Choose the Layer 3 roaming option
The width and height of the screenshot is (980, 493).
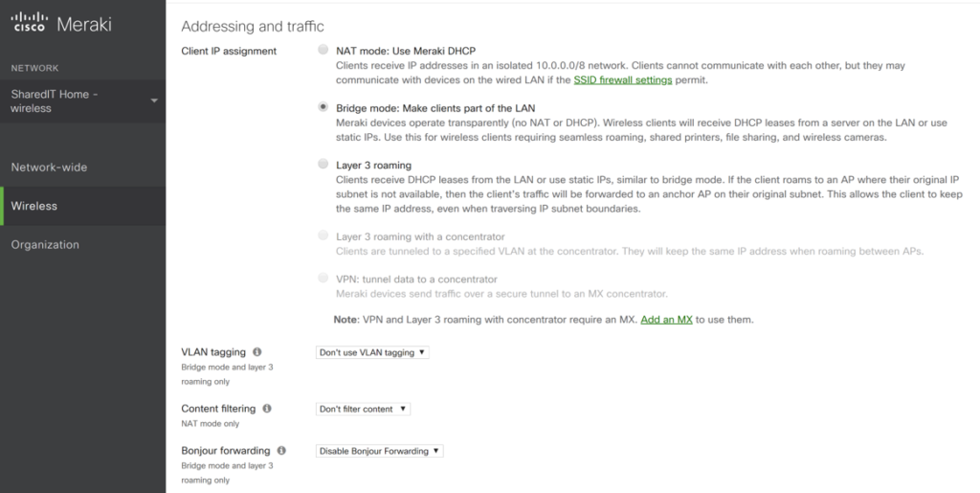pyautogui.click(x=323, y=165)
